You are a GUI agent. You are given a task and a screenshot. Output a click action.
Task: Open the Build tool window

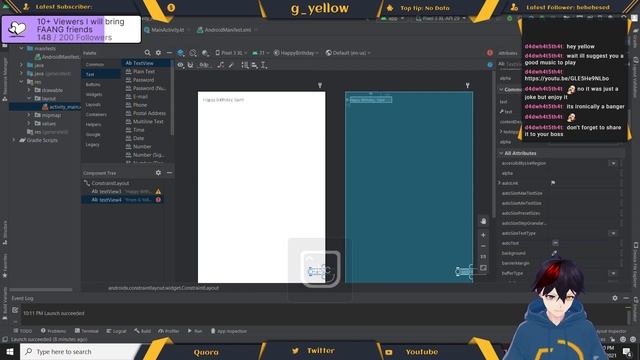point(142,331)
